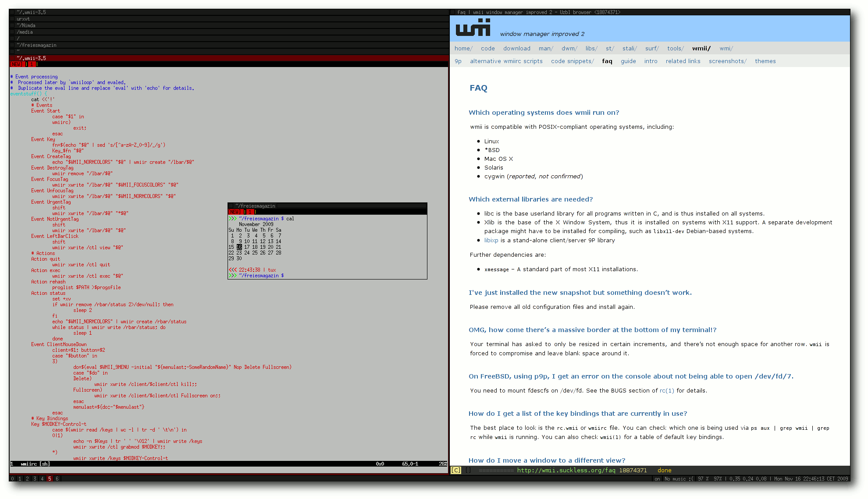
Task: Open the dwm/ navigation item
Action: point(569,49)
